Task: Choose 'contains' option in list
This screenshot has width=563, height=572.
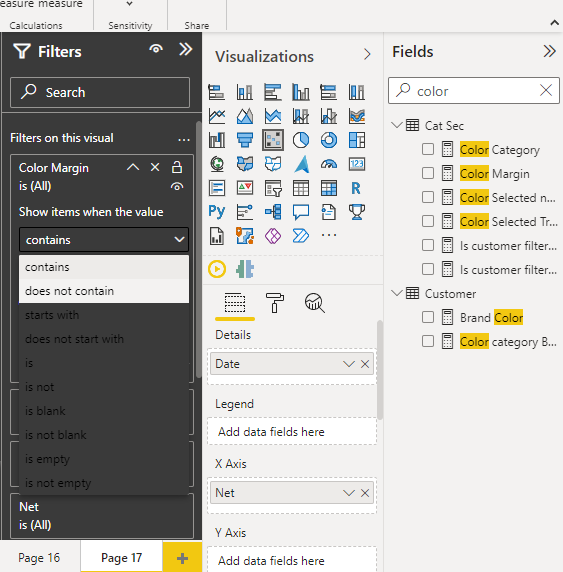Action: click(104, 267)
